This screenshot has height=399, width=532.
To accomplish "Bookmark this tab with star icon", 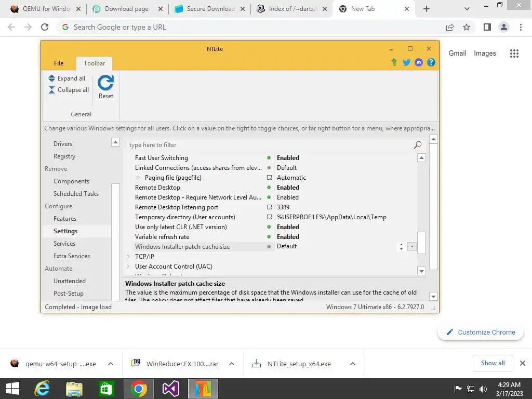I will [467, 27].
